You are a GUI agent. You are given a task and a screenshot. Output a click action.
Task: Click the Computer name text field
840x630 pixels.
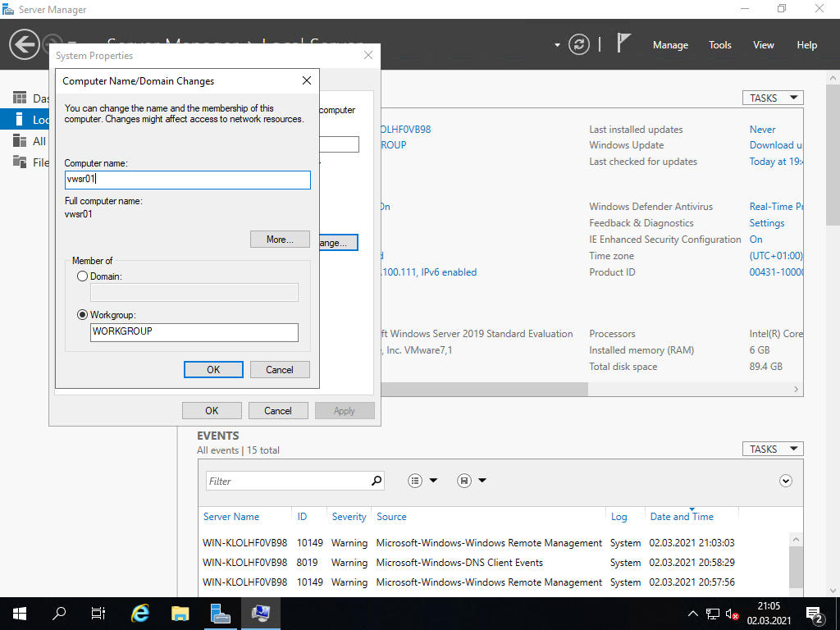[x=187, y=180]
